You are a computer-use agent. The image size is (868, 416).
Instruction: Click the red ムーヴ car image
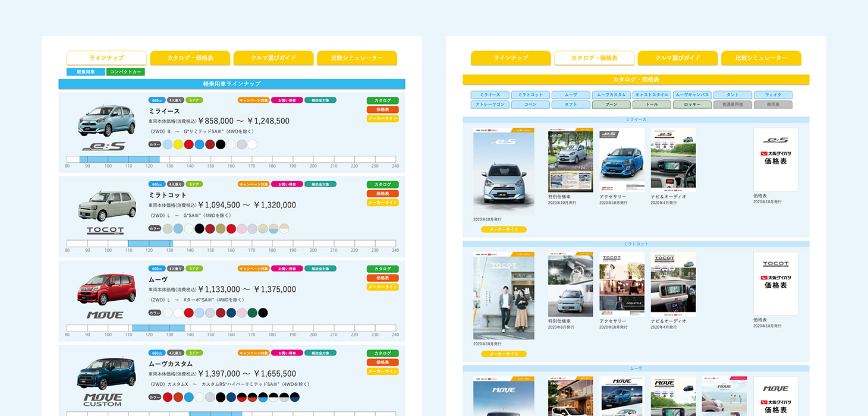(106, 289)
